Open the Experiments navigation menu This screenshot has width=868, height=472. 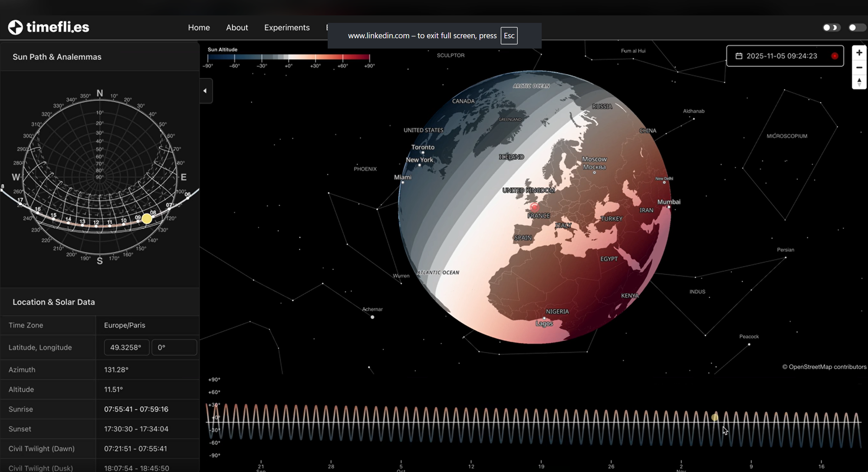pyautogui.click(x=286, y=28)
